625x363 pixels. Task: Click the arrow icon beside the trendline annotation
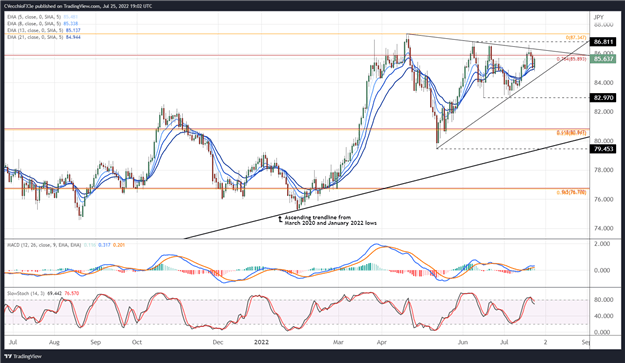[280, 219]
